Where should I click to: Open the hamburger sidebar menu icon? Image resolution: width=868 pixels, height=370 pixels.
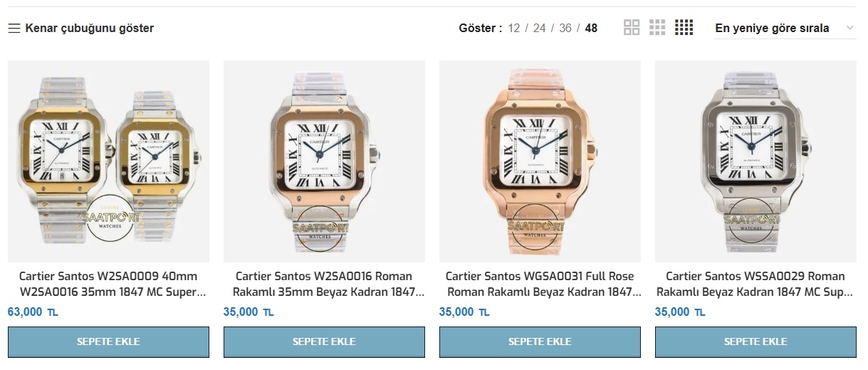[14, 29]
